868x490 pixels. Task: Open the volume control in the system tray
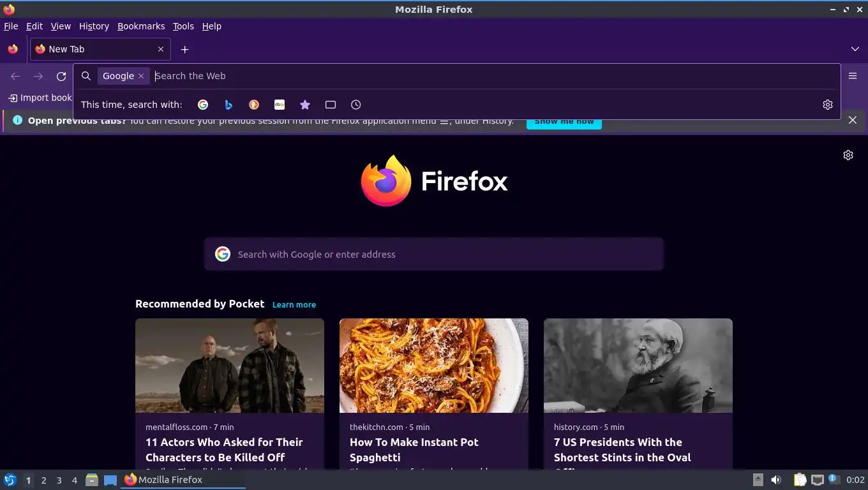click(776, 480)
